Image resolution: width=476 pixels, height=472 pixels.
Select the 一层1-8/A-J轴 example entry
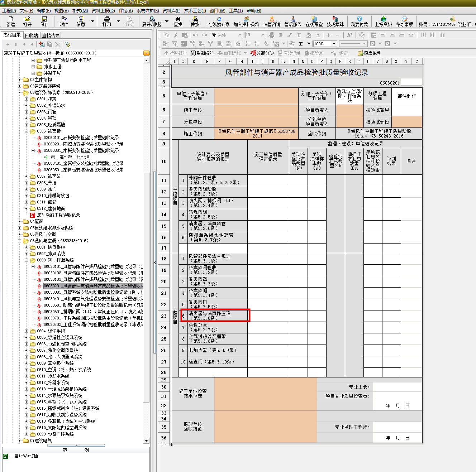pos(24,456)
